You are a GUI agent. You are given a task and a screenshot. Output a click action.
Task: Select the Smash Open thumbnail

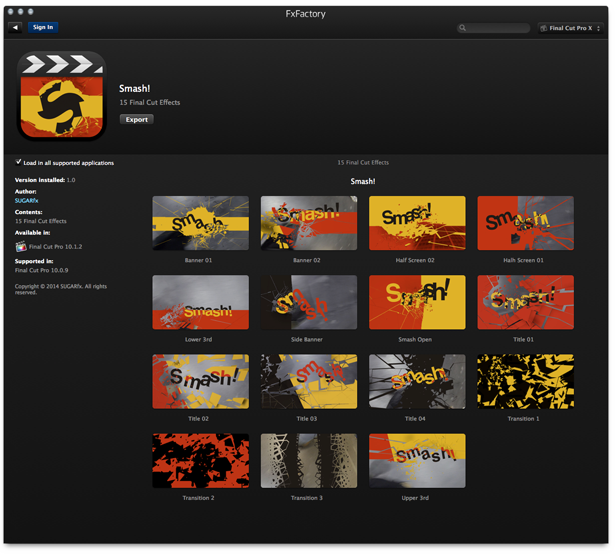(417, 302)
